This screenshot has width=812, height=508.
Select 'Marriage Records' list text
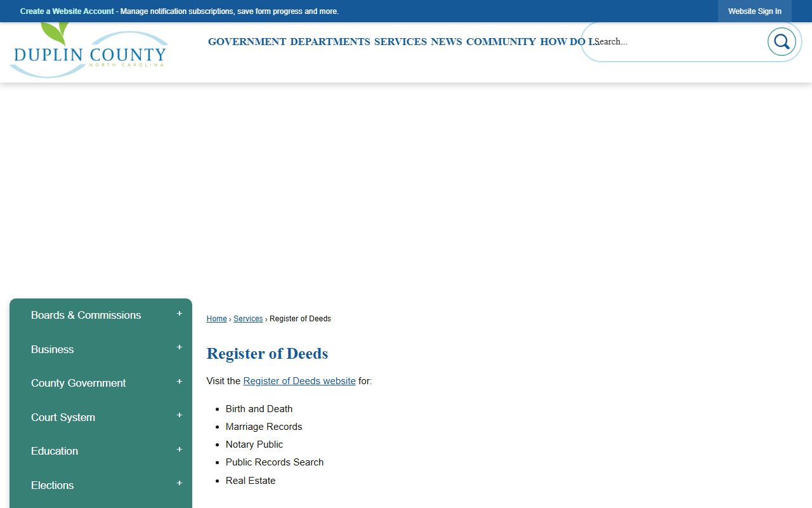point(264,427)
